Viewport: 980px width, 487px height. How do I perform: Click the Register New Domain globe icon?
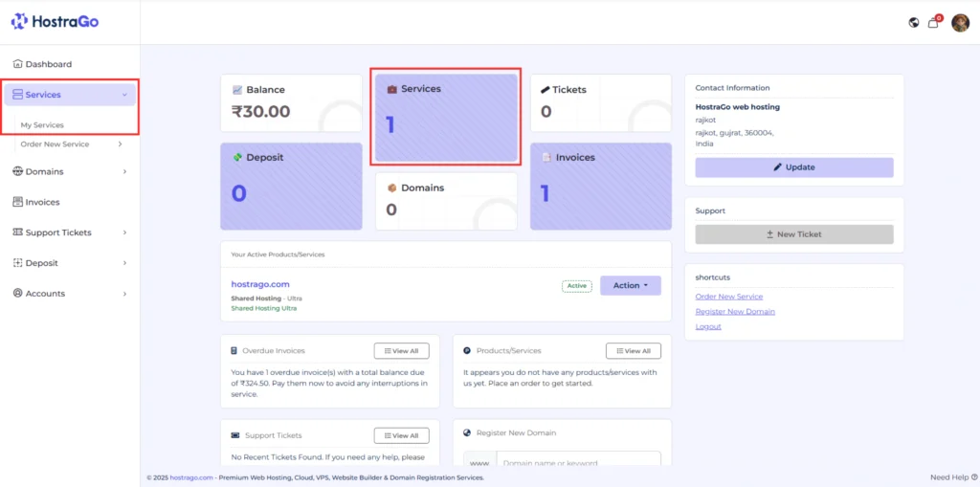click(467, 432)
